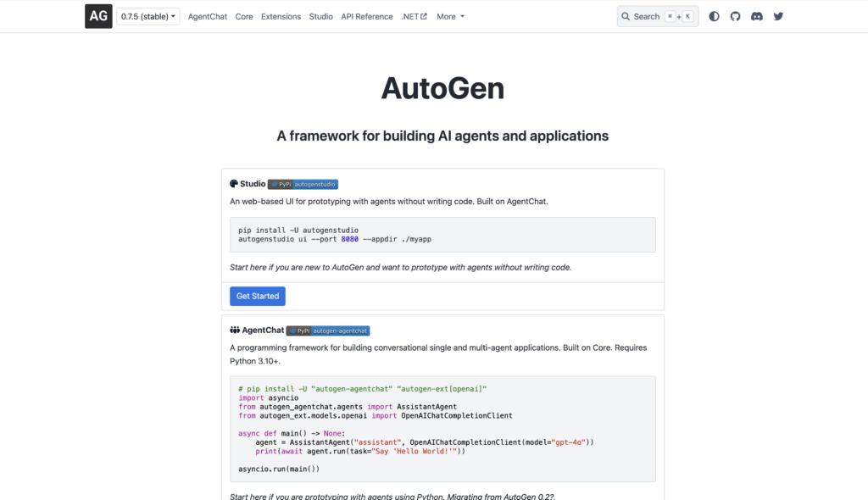Click the 'pip install -U autogenstudio' code line
The width and height of the screenshot is (868, 500).
pos(298,231)
